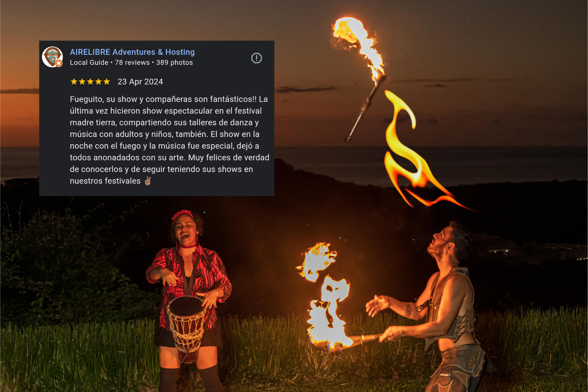
Task: Open AIRELIBRE Adventures & Hosting reviewer link
Action: click(132, 52)
